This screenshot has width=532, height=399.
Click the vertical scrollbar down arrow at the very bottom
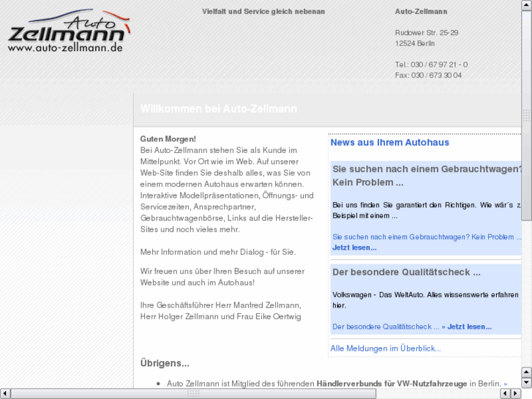click(526, 383)
